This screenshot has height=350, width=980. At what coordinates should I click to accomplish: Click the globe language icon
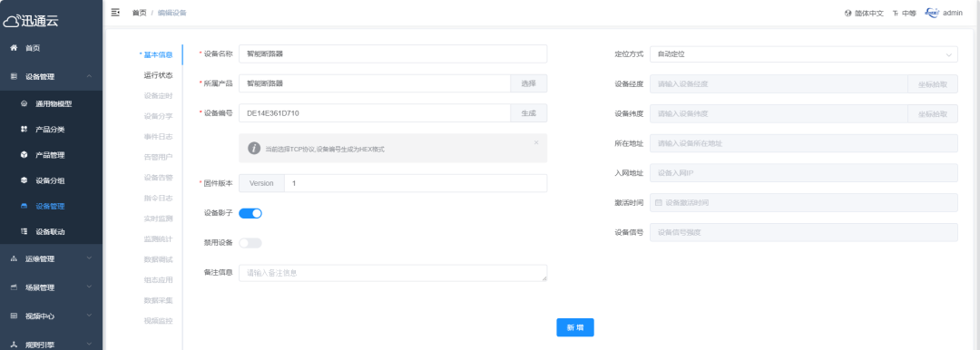click(x=848, y=13)
